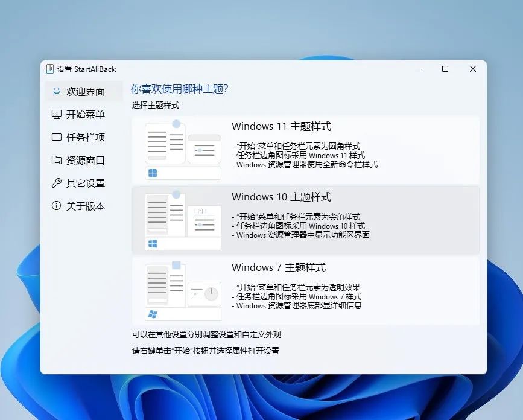Click the line Windows 资源管理器底部显详细信息

click(297, 305)
